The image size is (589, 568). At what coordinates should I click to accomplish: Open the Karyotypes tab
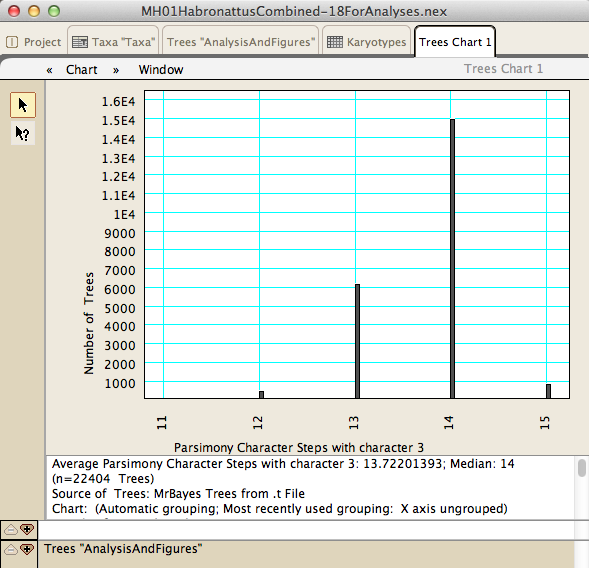click(367, 42)
